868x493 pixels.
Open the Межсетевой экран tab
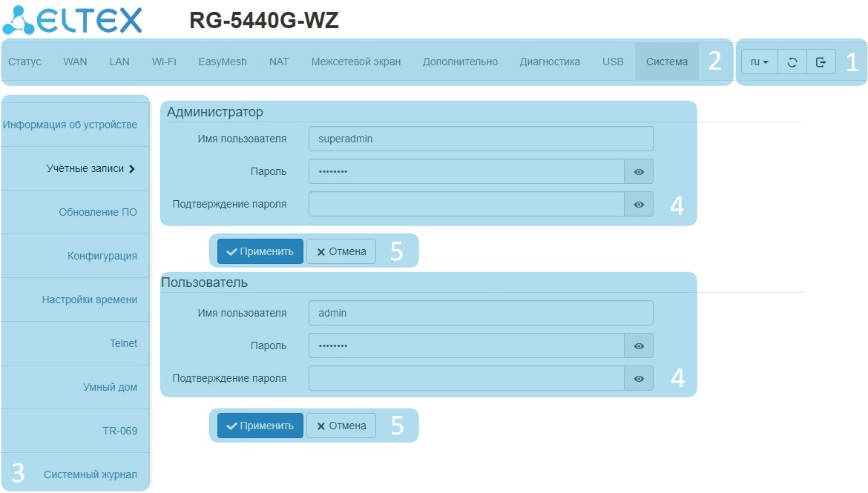pos(356,62)
